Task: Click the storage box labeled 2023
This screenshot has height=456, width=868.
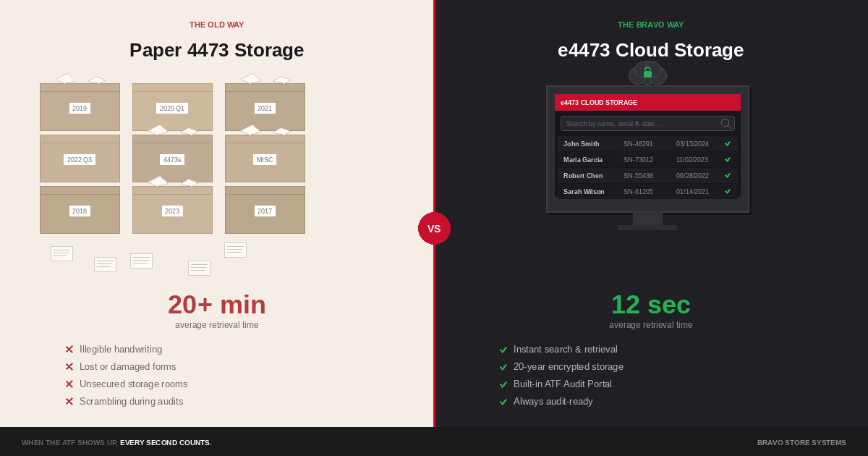Action: pyautogui.click(x=172, y=210)
